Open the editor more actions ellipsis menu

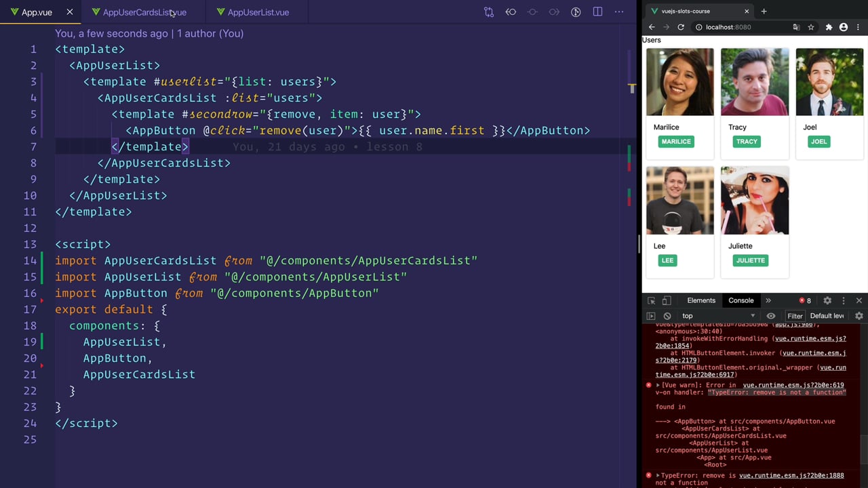coord(619,12)
